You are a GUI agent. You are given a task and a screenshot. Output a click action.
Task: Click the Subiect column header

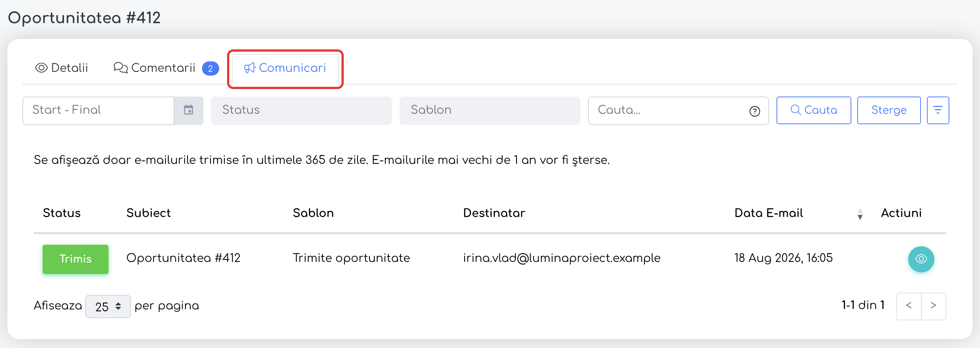click(x=148, y=213)
